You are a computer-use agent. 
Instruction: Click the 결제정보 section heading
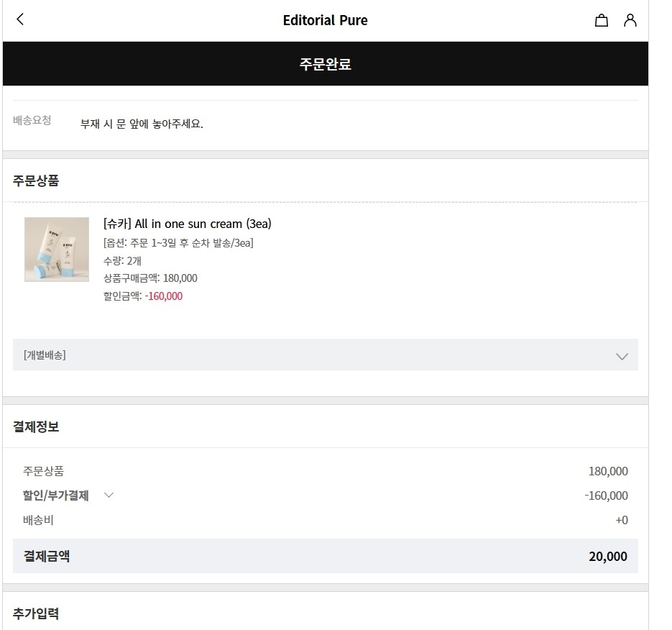tap(36, 426)
